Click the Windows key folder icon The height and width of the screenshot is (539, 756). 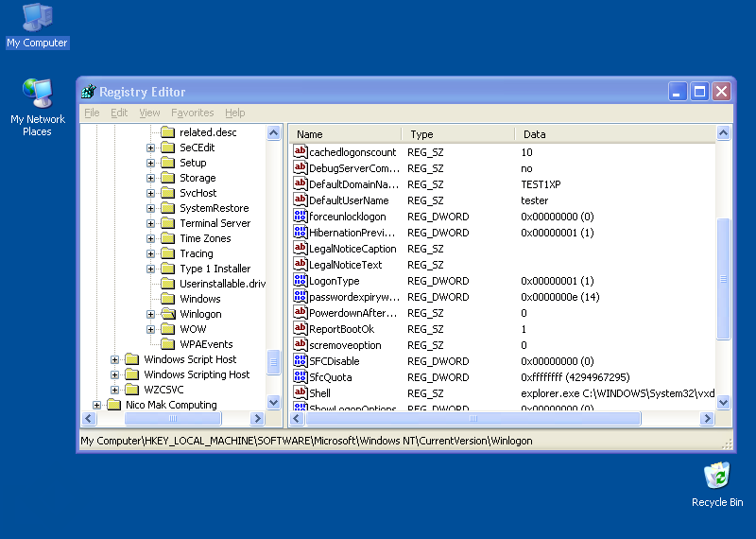(x=168, y=299)
